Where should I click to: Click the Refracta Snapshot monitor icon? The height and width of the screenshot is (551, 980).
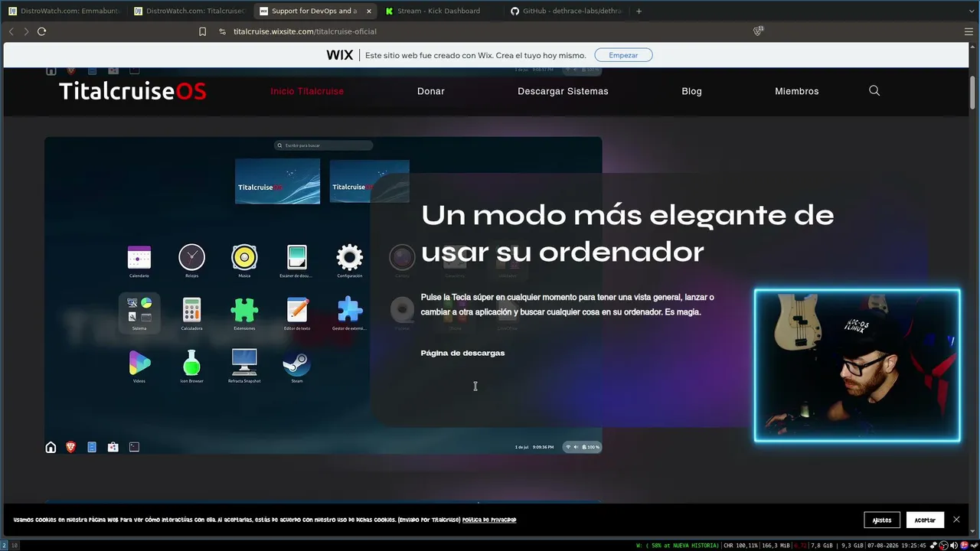click(x=244, y=362)
